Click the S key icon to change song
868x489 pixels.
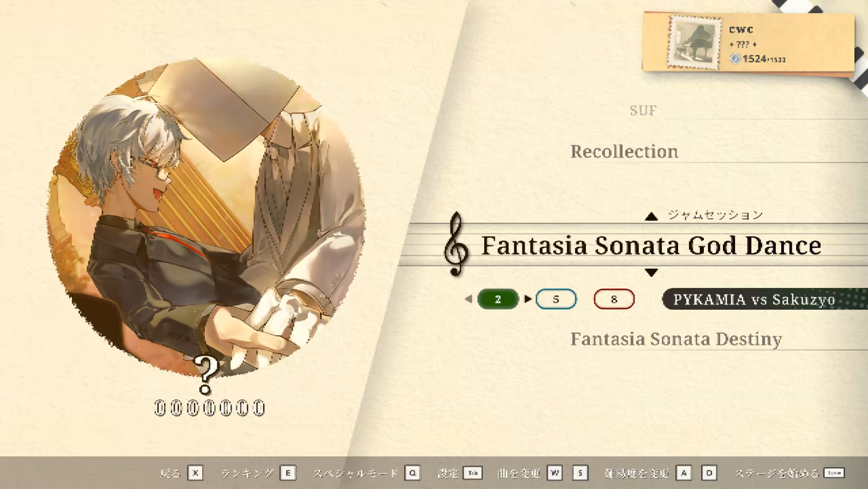[x=580, y=473]
